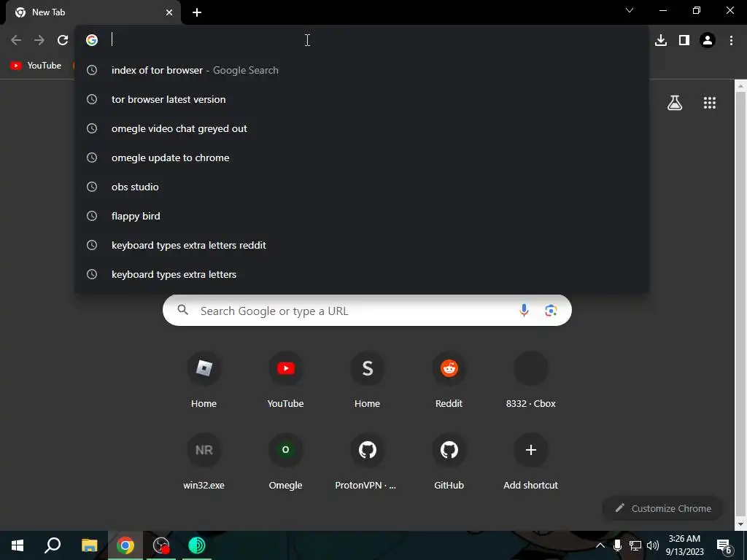This screenshot has width=747, height=560.
Task: Open the OBS Studio taskbar icon
Action: click(161, 545)
